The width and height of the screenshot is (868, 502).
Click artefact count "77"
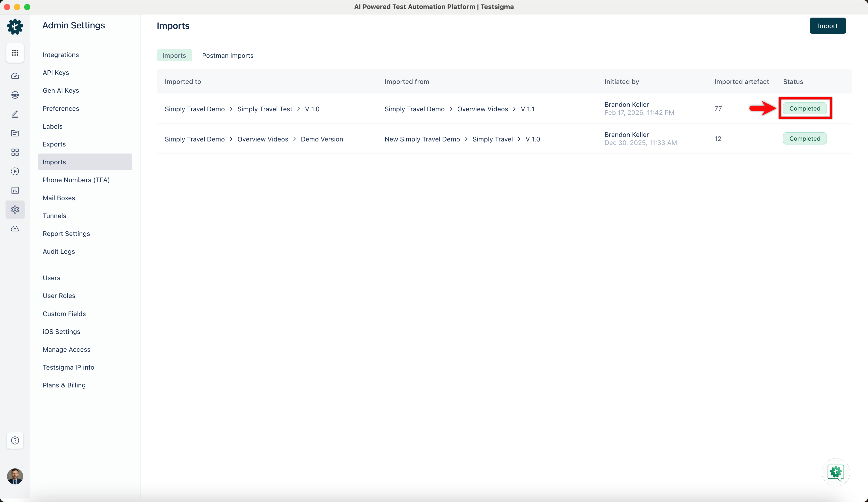718,109
